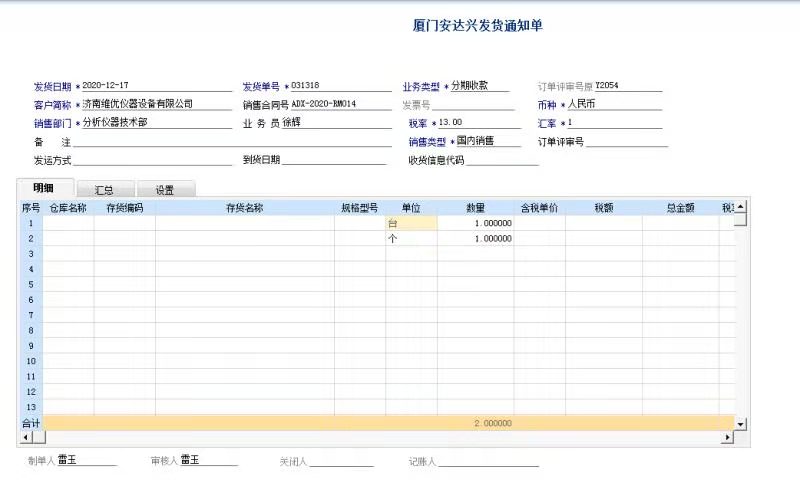Click the 存货编码 column header

(125, 208)
